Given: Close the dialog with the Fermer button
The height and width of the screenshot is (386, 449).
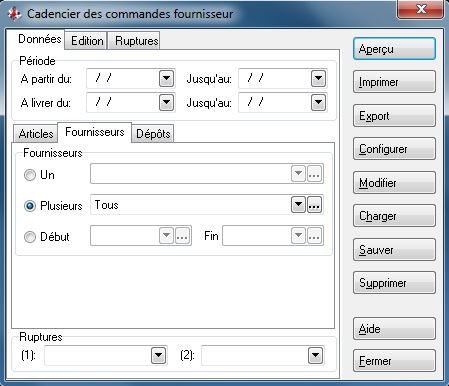Looking at the screenshot, I should point(394,361).
